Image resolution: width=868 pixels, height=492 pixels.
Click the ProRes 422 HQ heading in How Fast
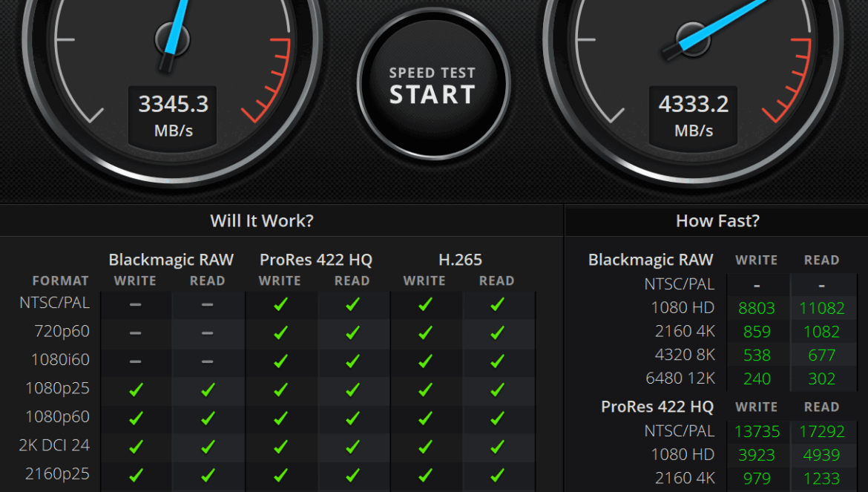[x=657, y=407]
